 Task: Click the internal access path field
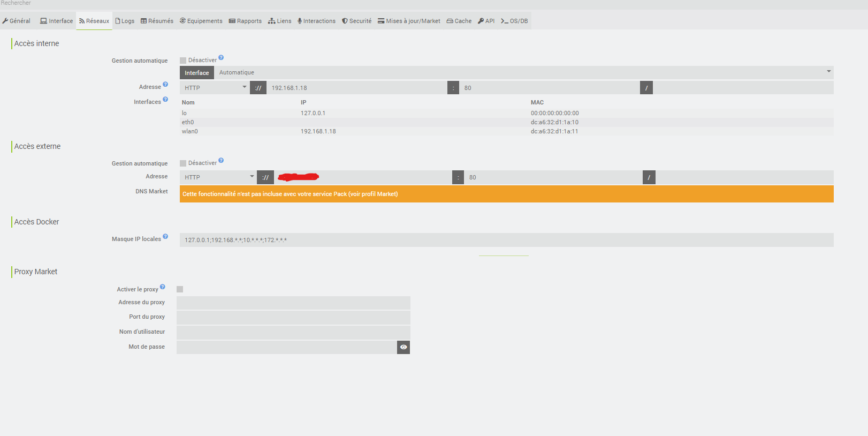click(743, 87)
